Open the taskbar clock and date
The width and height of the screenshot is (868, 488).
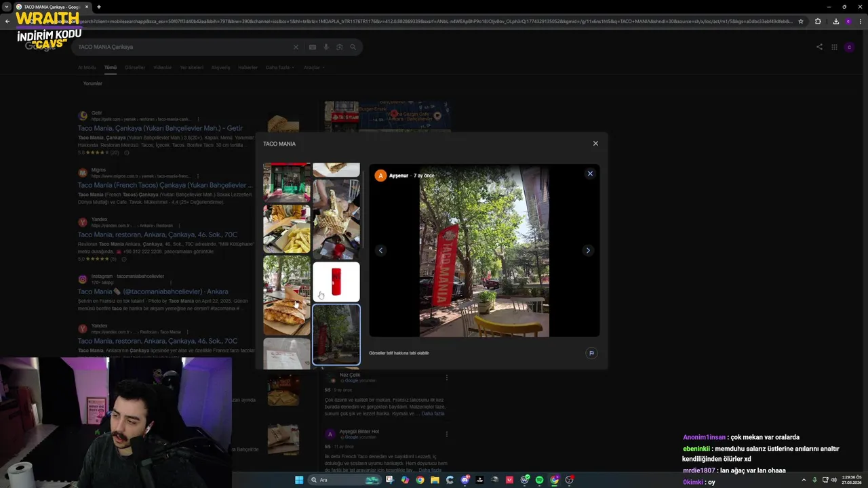click(x=851, y=480)
